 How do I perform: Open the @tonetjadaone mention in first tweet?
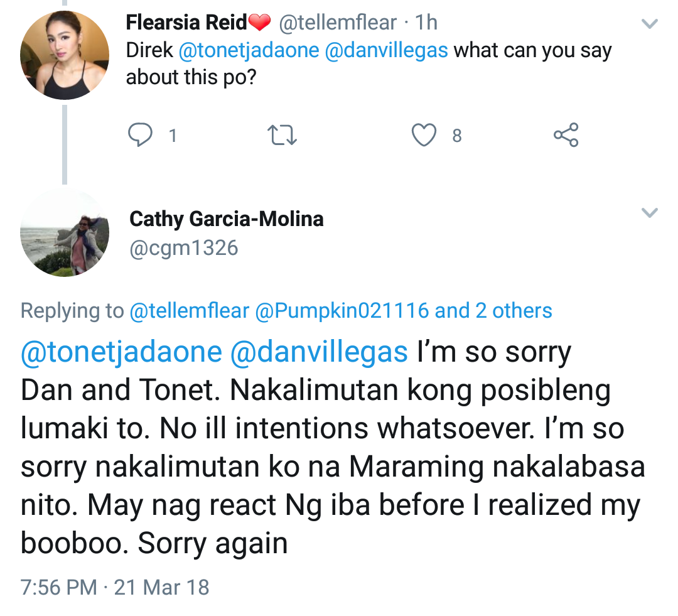point(249,50)
